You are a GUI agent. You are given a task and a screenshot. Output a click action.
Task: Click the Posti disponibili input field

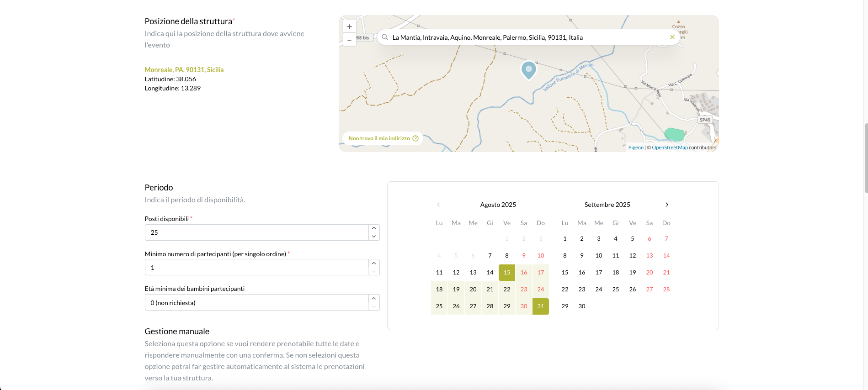[256, 232]
